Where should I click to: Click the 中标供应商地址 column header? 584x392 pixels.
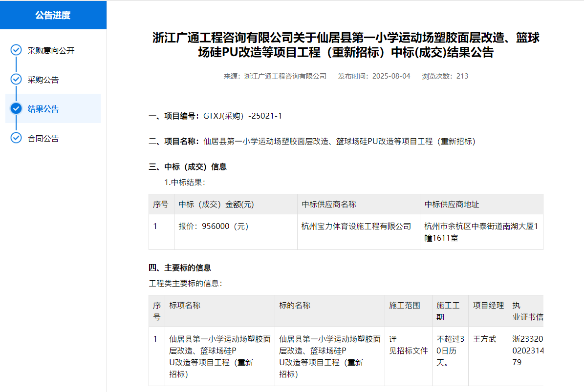(x=452, y=205)
